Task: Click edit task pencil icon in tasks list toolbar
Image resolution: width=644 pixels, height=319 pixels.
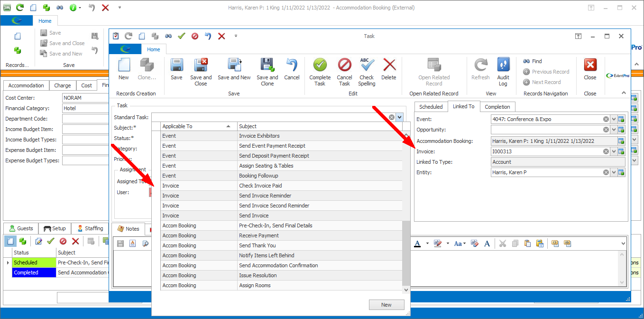Action: [39, 241]
